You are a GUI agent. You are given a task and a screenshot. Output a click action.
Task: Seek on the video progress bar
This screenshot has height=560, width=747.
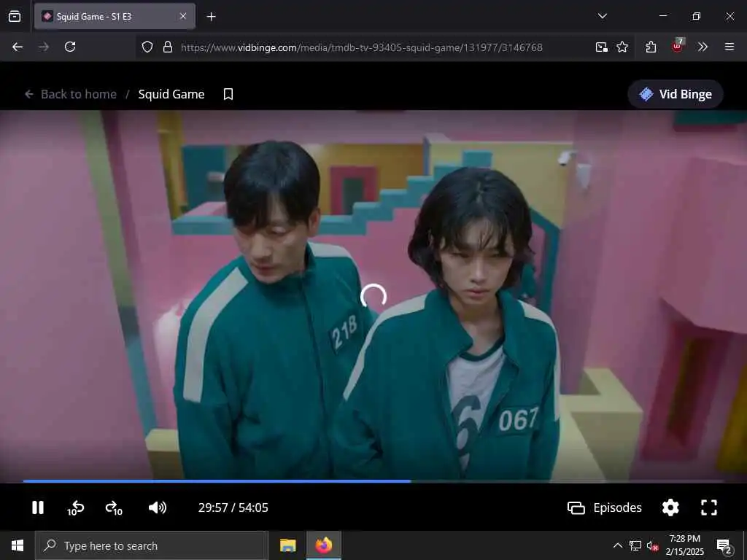point(373,481)
